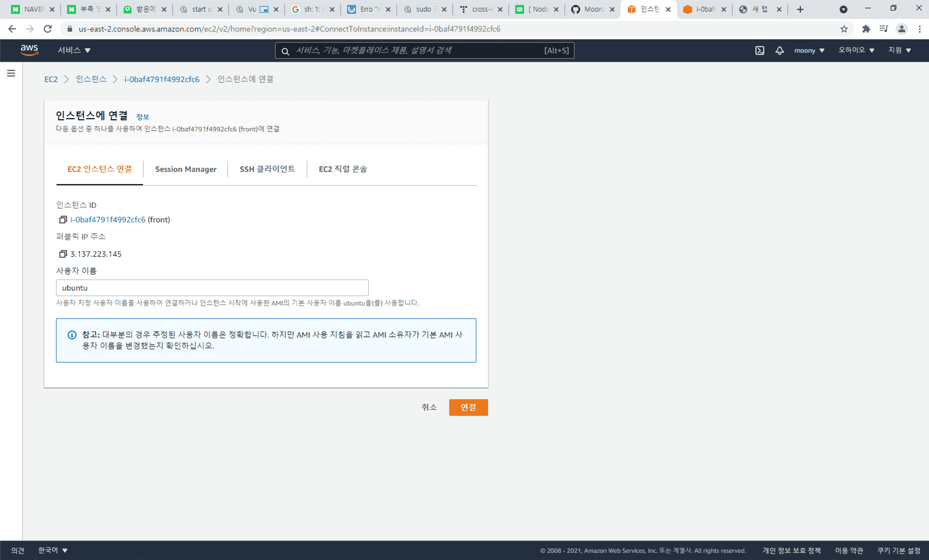Go to AWS console home via logo
The image size is (929, 560).
click(29, 50)
